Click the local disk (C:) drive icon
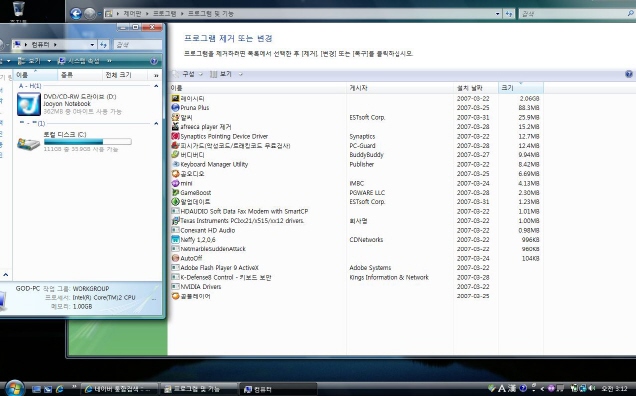The height and width of the screenshot is (396, 636). click(28, 143)
